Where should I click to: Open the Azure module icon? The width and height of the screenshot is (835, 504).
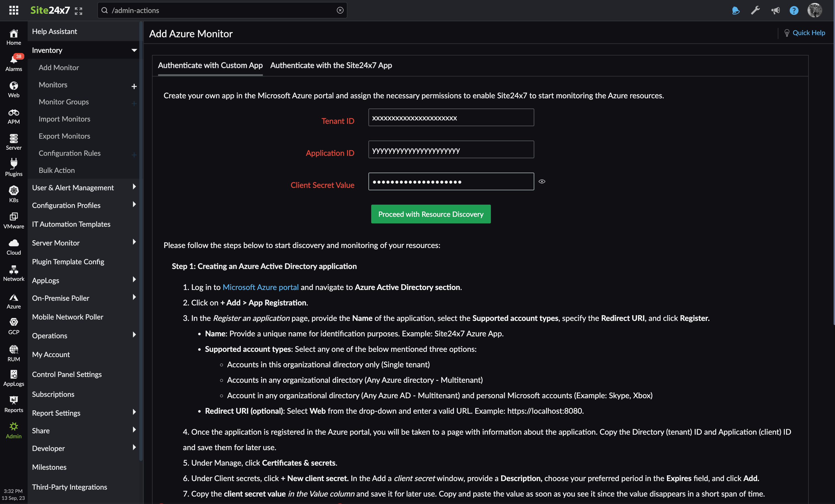tap(14, 301)
